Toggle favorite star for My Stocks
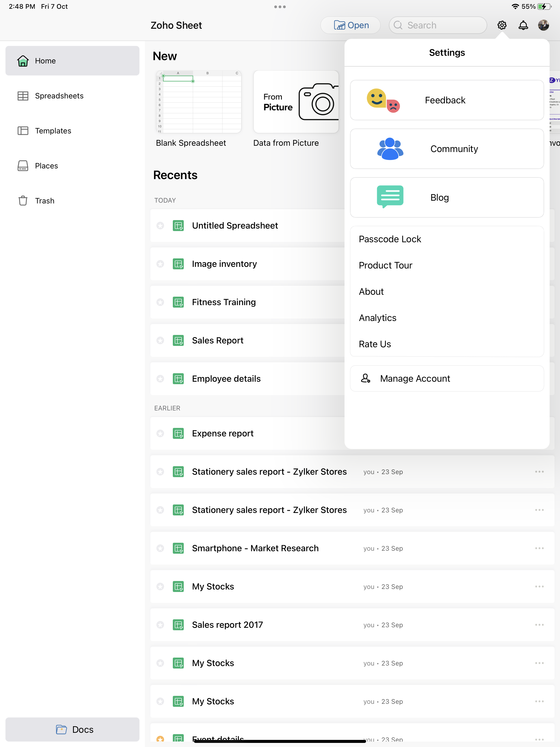The height and width of the screenshot is (747, 560). click(x=160, y=586)
